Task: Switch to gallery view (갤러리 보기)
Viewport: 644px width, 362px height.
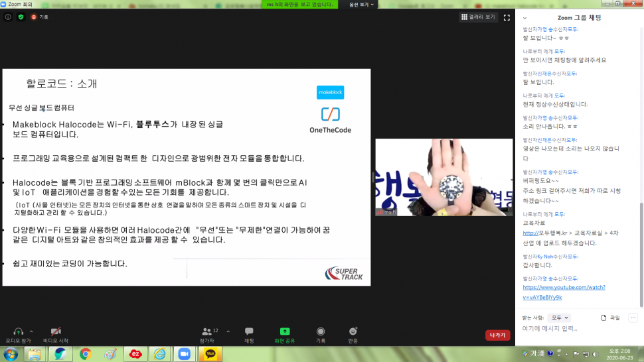Action: pos(478,17)
